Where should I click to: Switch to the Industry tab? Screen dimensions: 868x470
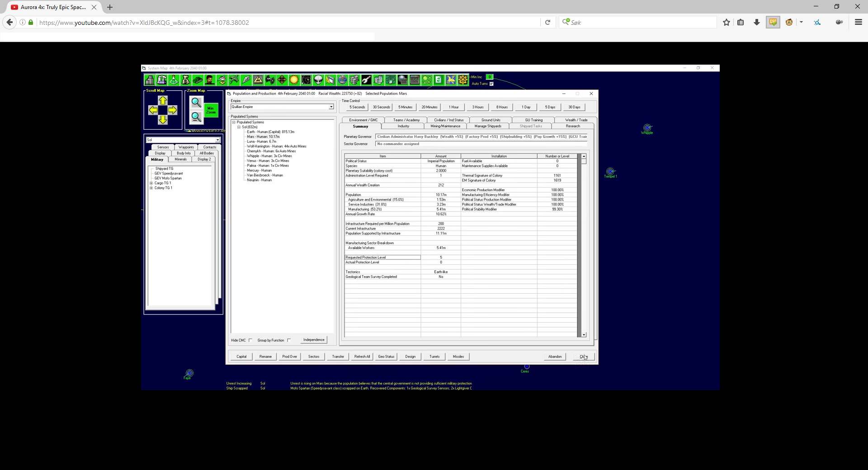point(403,126)
